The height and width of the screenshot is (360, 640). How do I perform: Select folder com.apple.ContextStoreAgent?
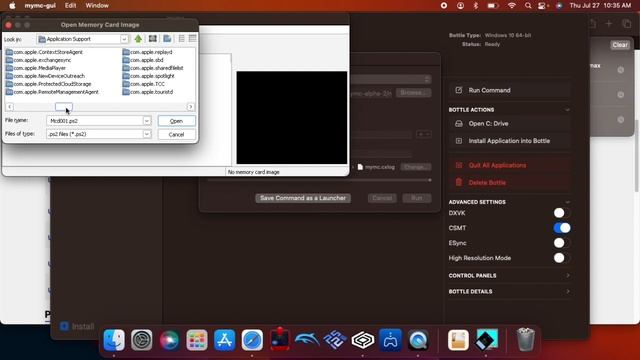pyautogui.click(x=44, y=52)
